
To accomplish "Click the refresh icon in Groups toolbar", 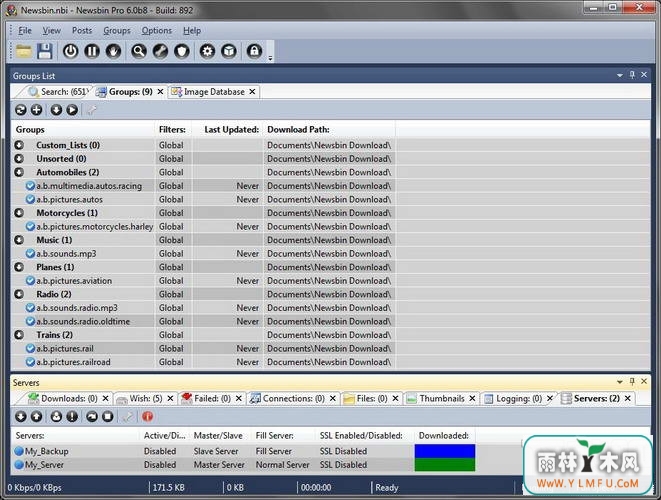I will click(21, 110).
